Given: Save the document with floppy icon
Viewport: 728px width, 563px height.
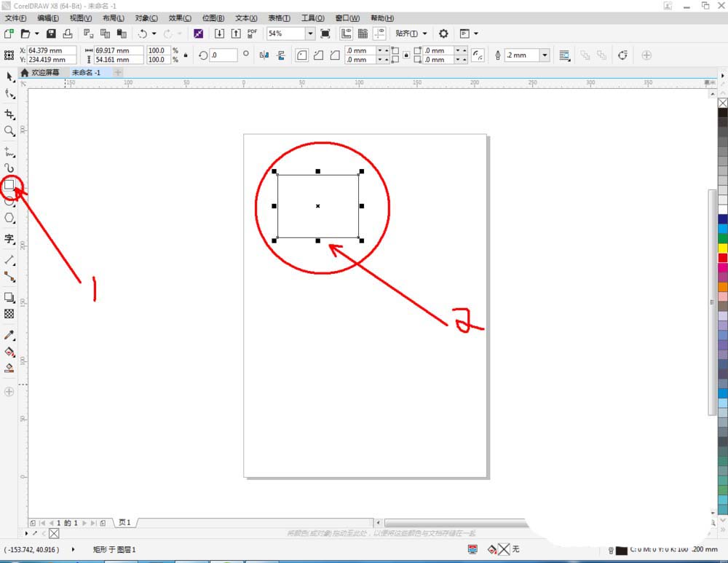Looking at the screenshot, I should pos(51,34).
